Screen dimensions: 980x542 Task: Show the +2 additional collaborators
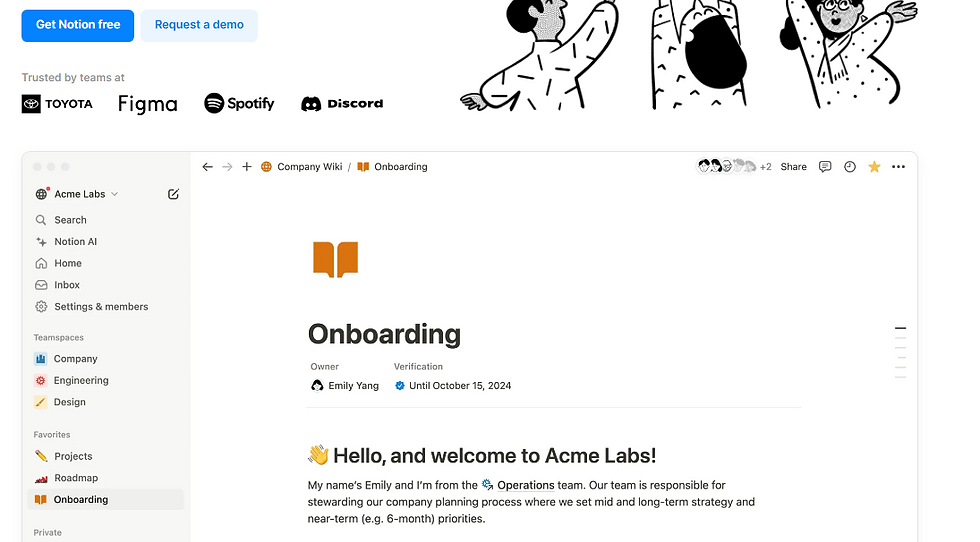click(x=765, y=167)
